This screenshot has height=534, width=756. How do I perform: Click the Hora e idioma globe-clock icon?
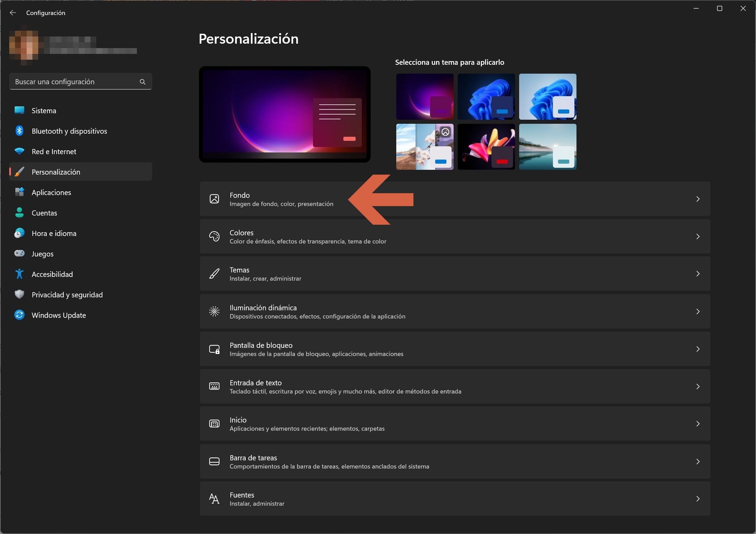[x=19, y=233]
